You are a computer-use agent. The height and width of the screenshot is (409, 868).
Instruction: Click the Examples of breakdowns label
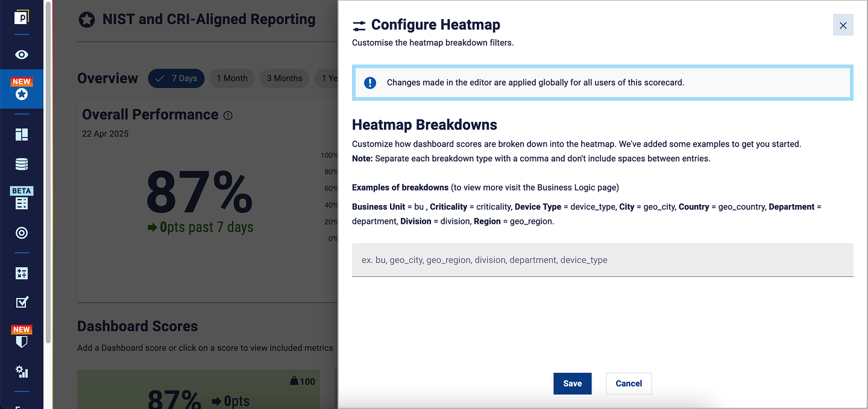coord(400,188)
